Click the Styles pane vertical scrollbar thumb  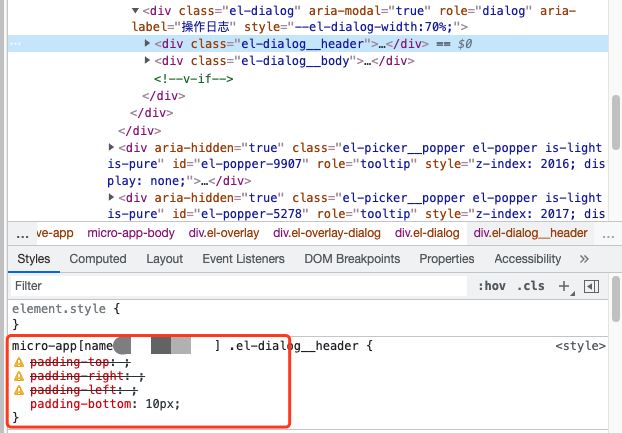click(616, 299)
